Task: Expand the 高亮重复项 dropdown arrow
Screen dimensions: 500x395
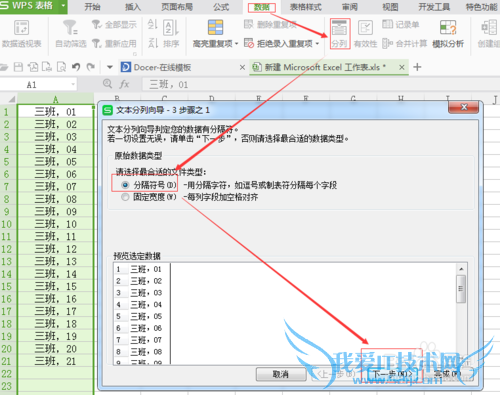Action: [236, 44]
